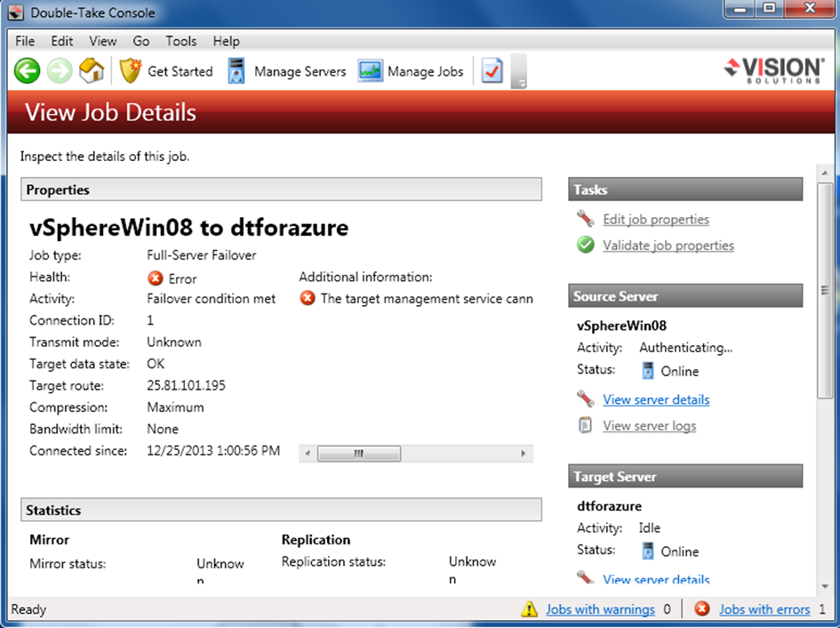Image resolution: width=840 pixels, height=628 pixels.
Task: Open the Help menu
Action: pyautogui.click(x=226, y=41)
